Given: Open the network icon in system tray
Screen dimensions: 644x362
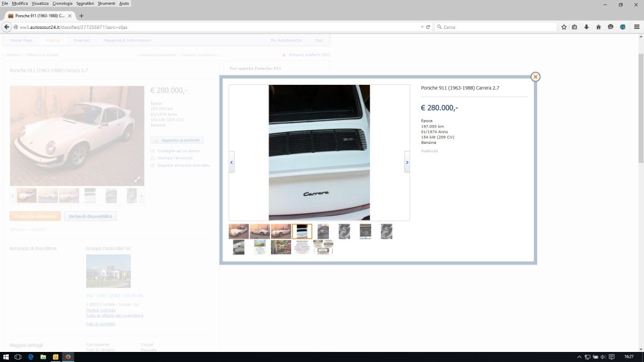Looking at the screenshot, I should click(587, 357).
